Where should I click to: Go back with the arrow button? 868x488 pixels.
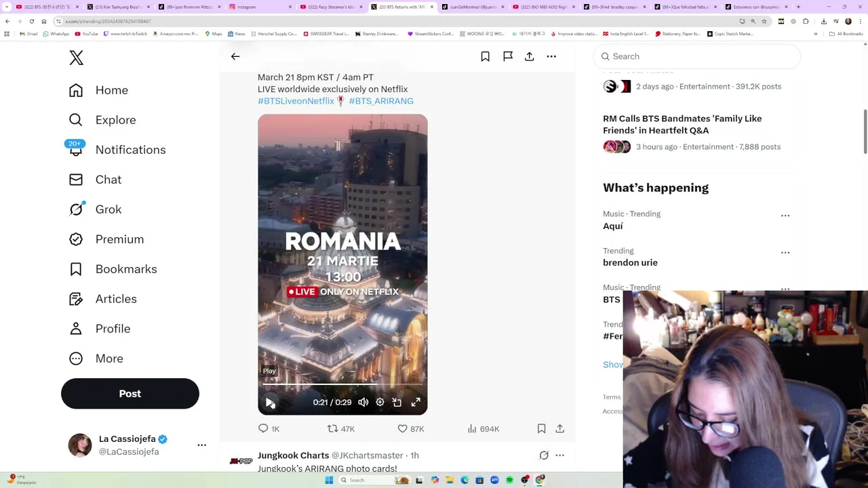235,56
